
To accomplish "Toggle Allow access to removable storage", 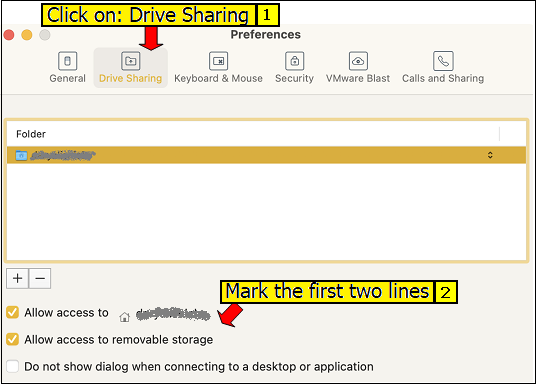I will click(13, 339).
